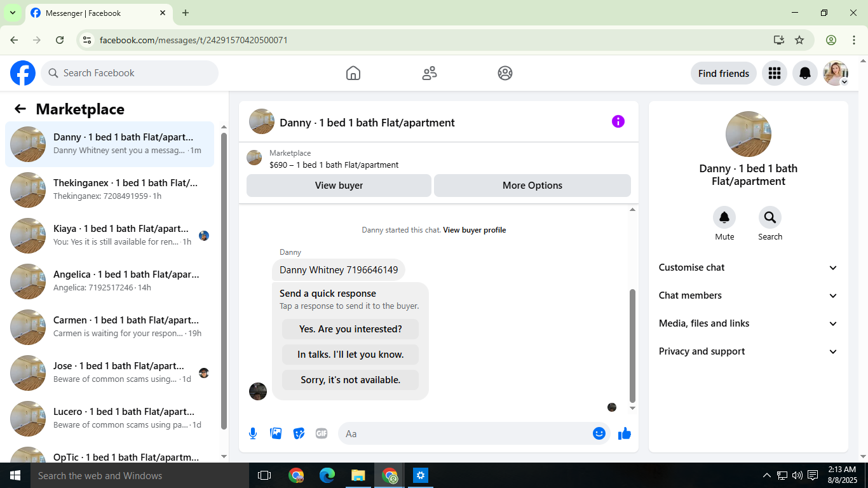Open the emoji picker icon
Image resolution: width=868 pixels, height=488 pixels.
(x=599, y=433)
